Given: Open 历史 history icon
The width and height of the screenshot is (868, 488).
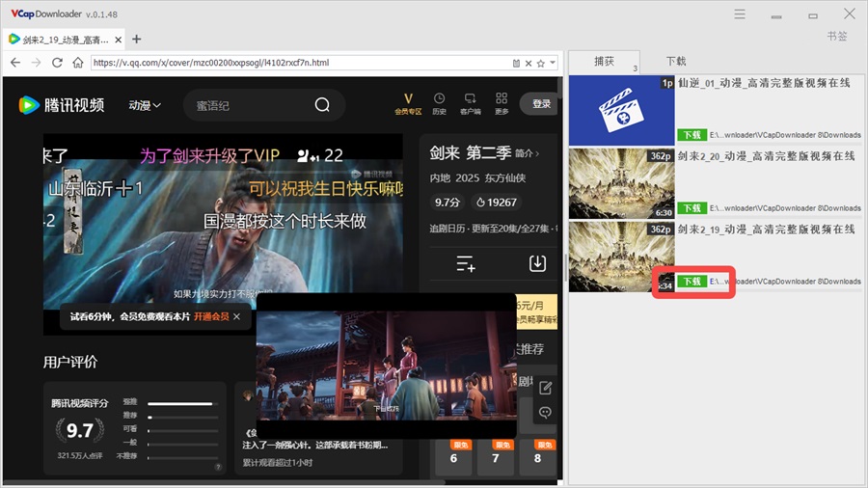Looking at the screenshot, I should click(x=439, y=103).
